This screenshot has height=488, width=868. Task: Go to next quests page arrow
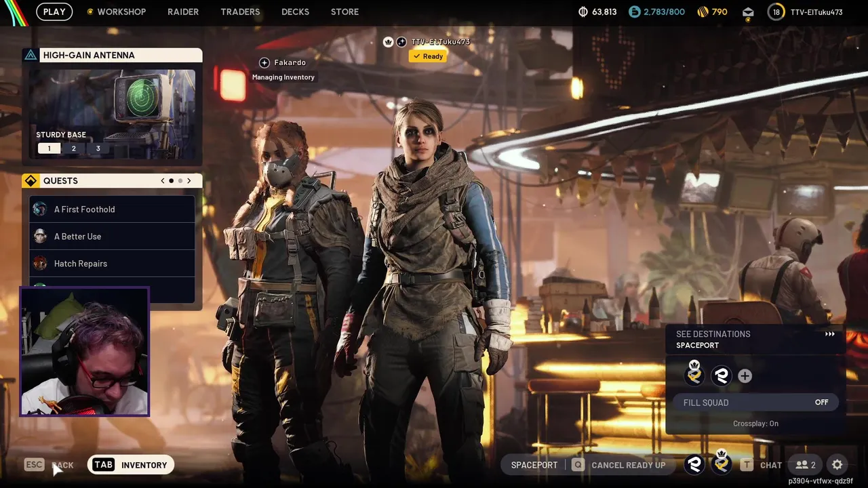[189, 181]
